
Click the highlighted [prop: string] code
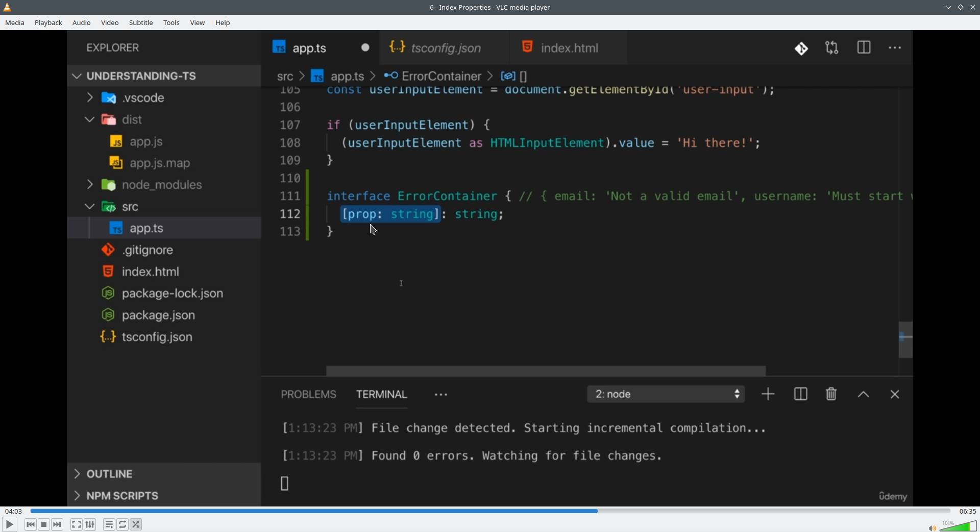tap(390, 214)
